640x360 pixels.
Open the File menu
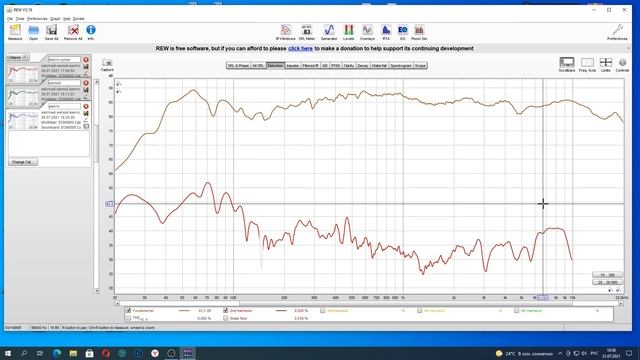click(x=10, y=19)
